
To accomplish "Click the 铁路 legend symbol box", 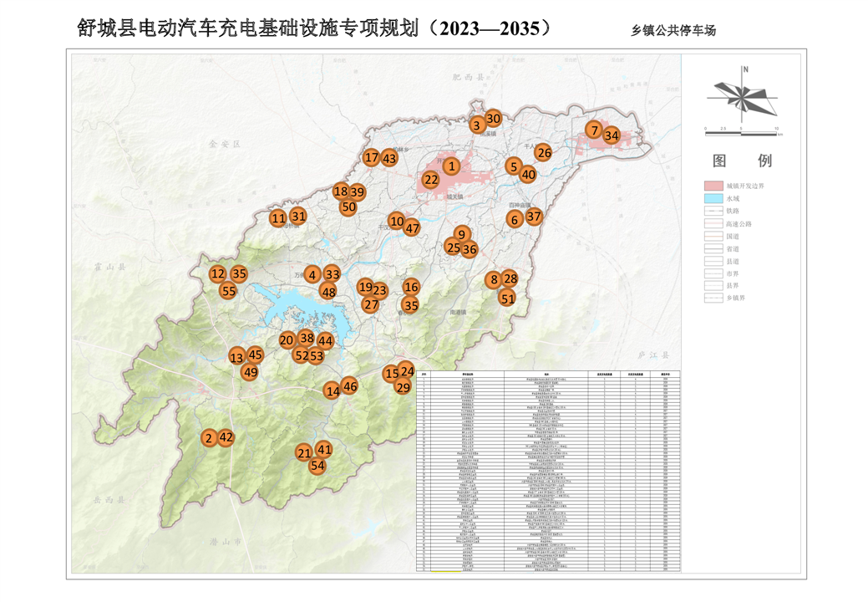I will point(713,211).
